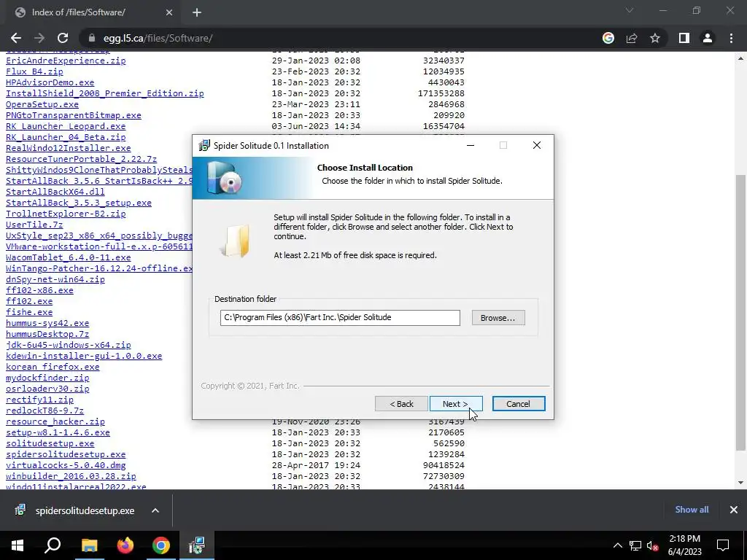Click PNGtoTransparentBitmap.exe link
Screen dimensions: 747x560
pyautogui.click(x=74, y=115)
